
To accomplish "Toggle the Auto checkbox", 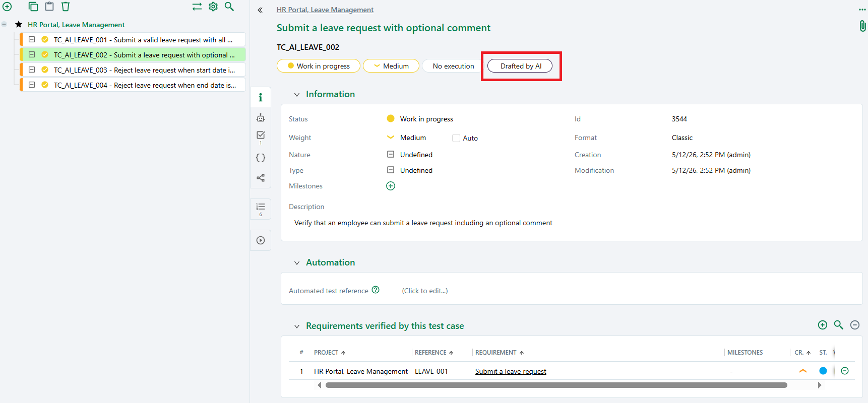I will 456,138.
